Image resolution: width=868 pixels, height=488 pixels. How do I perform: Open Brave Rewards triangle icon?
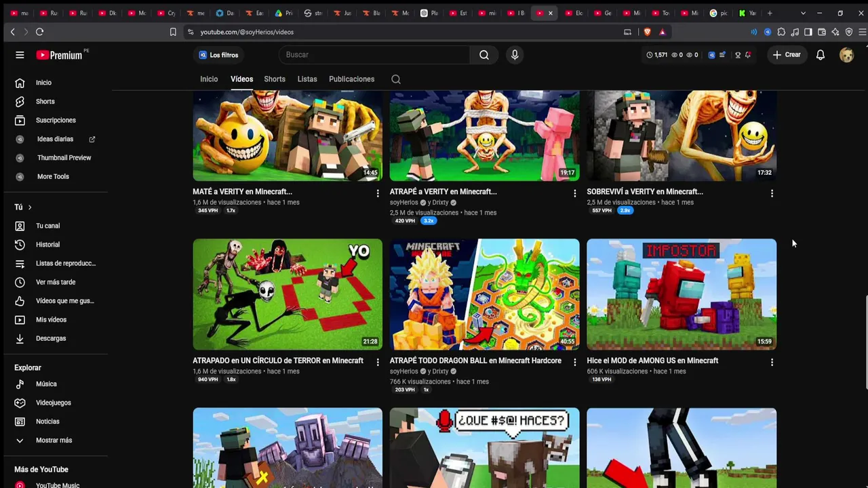tap(663, 32)
